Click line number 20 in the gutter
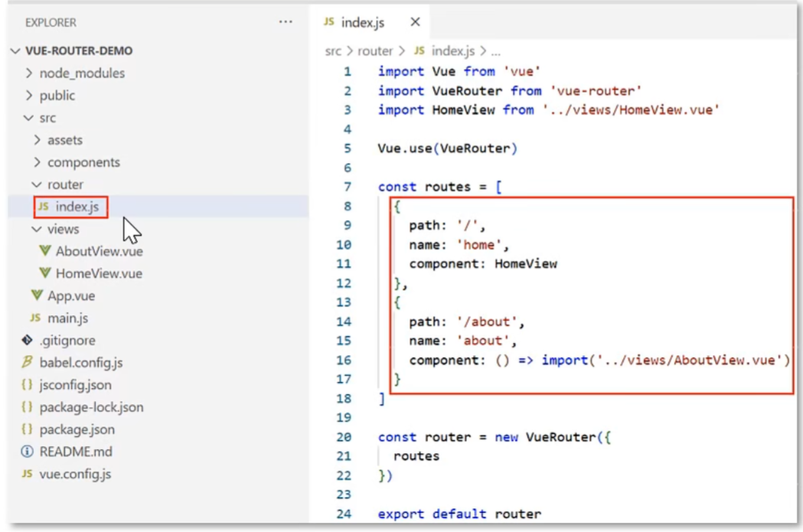Viewport: 803px width, 532px height. tap(344, 437)
